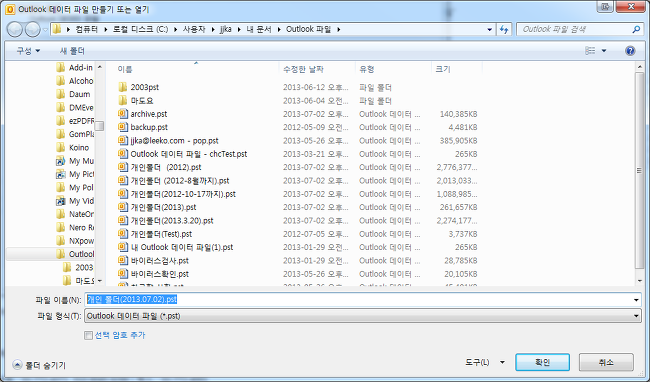Viewport: 650px width, 382px height.
Task: Click the archive.pst file icon
Action: [x=123, y=114]
